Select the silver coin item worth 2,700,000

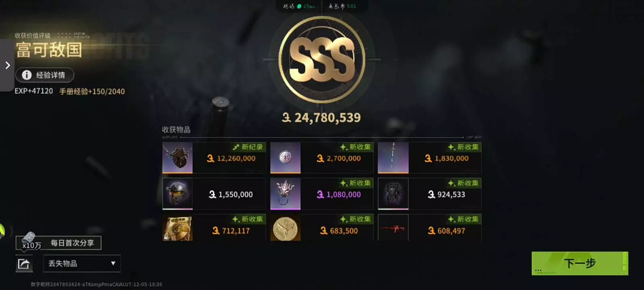tap(322, 157)
